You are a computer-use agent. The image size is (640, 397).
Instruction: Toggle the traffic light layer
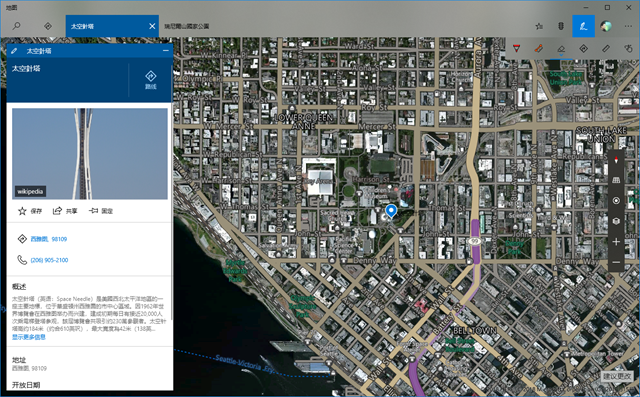(561, 26)
